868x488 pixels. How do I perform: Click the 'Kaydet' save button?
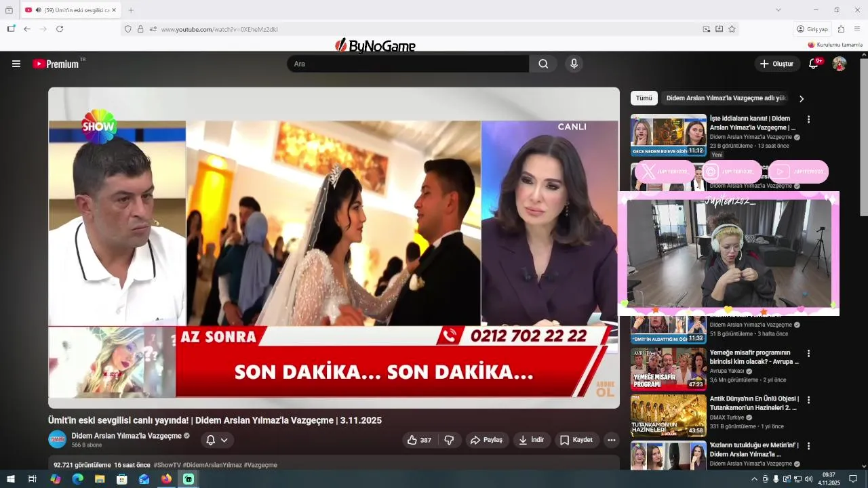pyautogui.click(x=576, y=440)
